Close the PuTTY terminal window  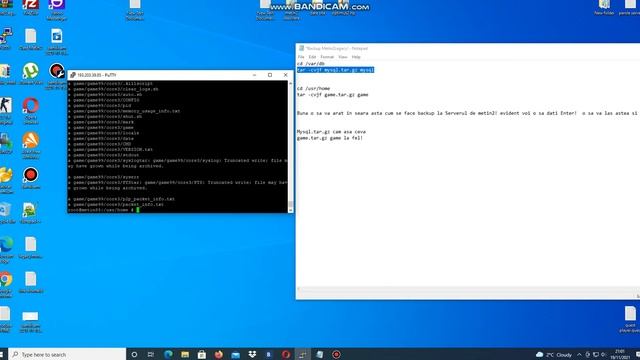(285, 75)
